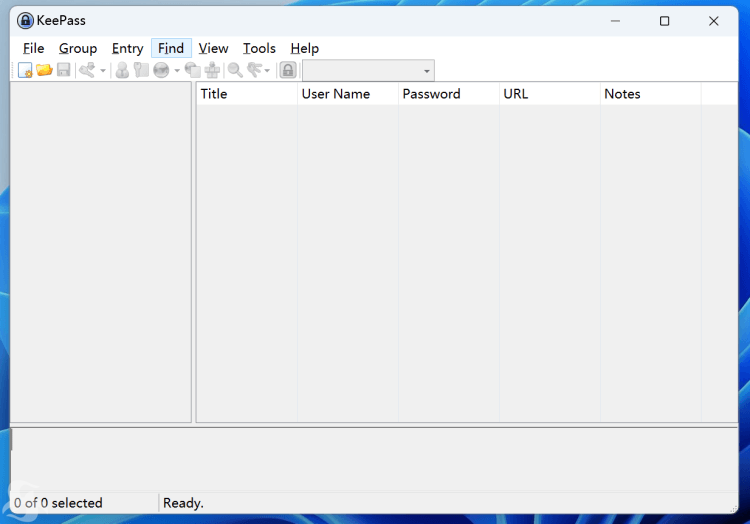Open a database with the folder icon
The height and width of the screenshot is (524, 750).
[x=44, y=70]
